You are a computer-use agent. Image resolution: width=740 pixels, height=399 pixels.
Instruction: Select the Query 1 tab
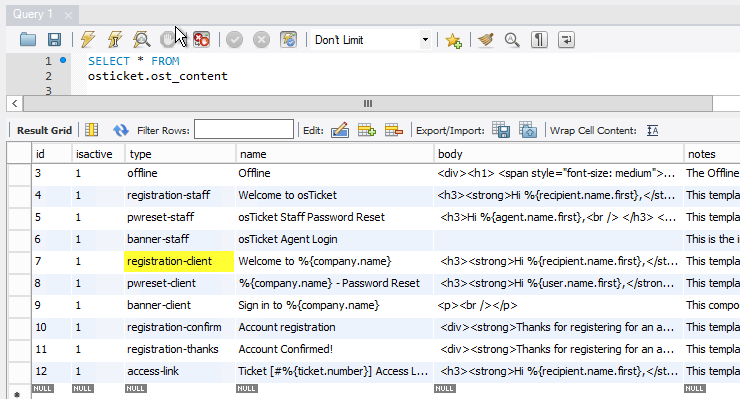pos(33,14)
